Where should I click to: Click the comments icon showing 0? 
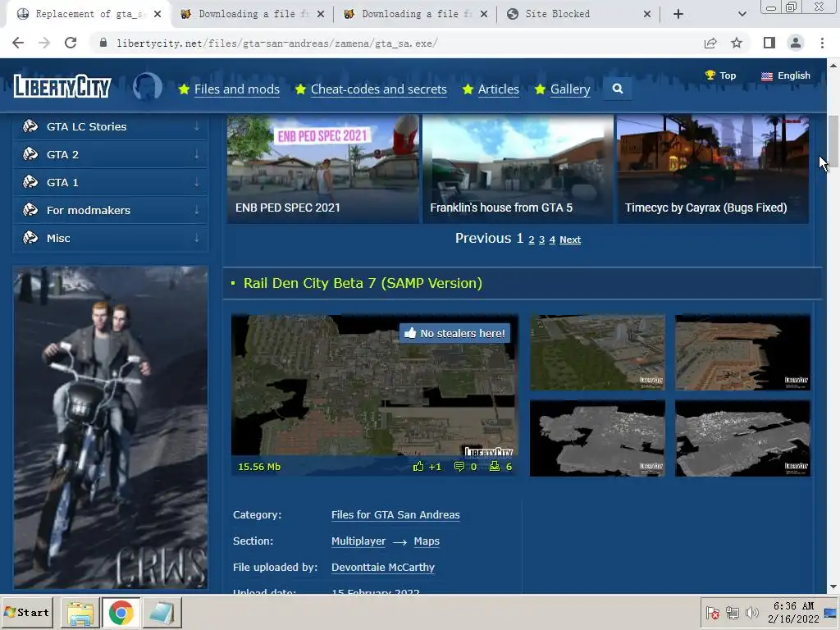click(459, 467)
